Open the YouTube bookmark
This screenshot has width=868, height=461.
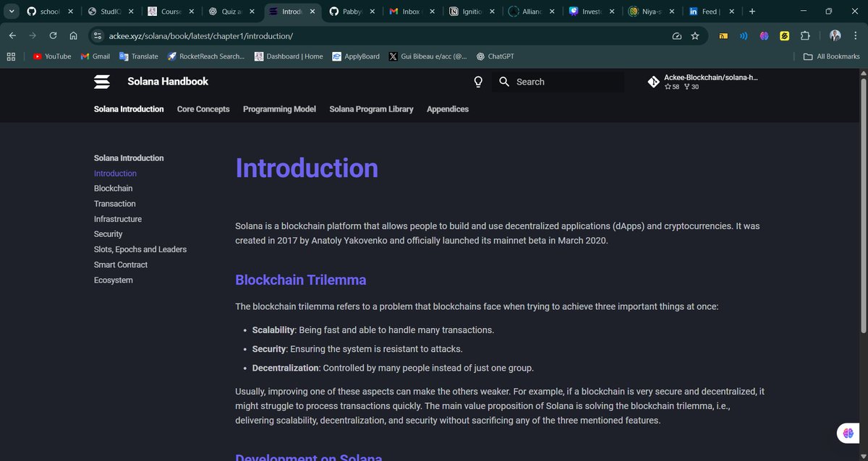(x=52, y=56)
